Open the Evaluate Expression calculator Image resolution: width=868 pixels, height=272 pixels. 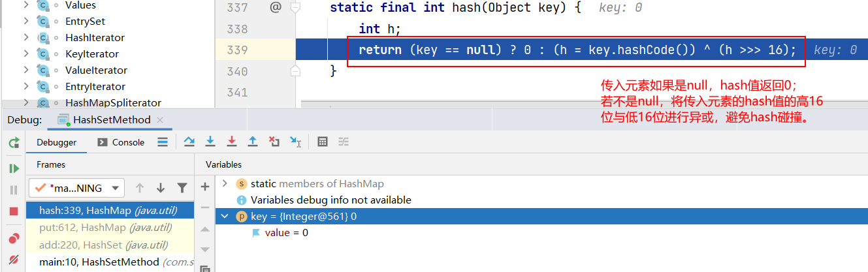pos(322,142)
